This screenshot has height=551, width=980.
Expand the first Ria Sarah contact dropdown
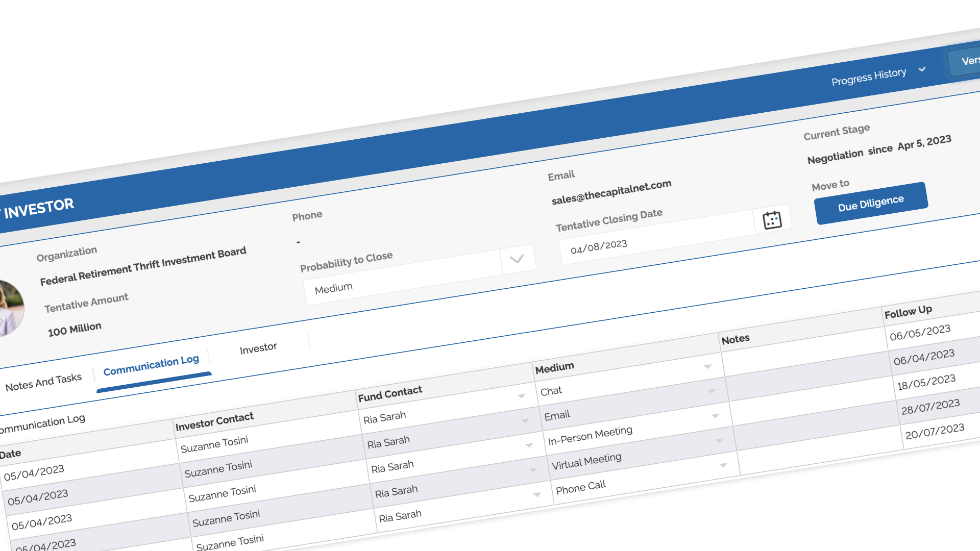click(525, 421)
